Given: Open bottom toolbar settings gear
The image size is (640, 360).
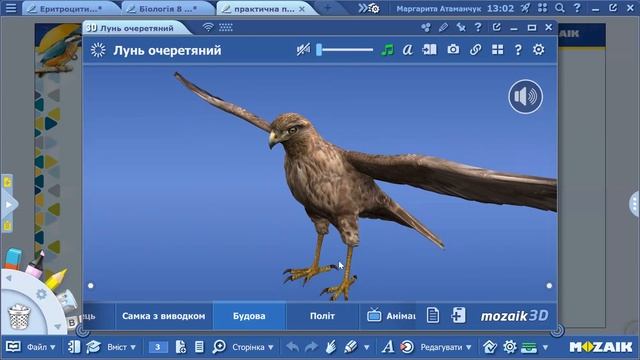Looking at the screenshot, I should click(510, 347).
